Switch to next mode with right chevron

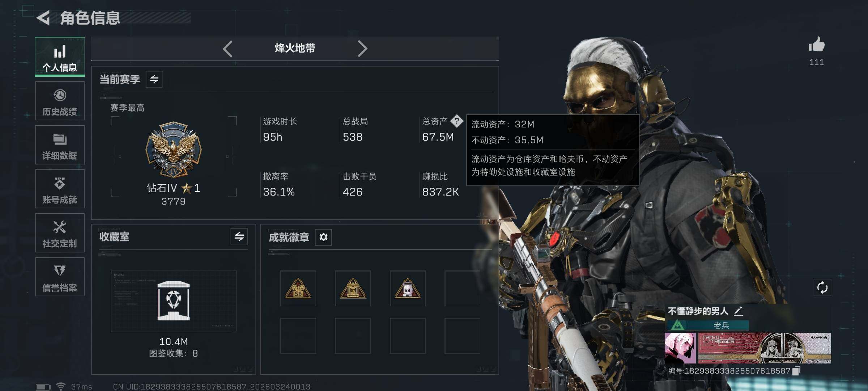pyautogui.click(x=362, y=49)
